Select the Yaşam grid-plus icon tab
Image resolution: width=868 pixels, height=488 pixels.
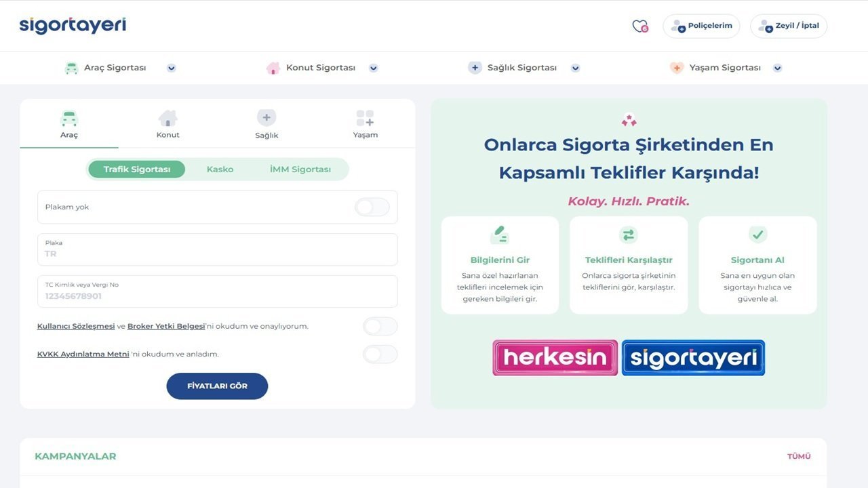click(365, 119)
